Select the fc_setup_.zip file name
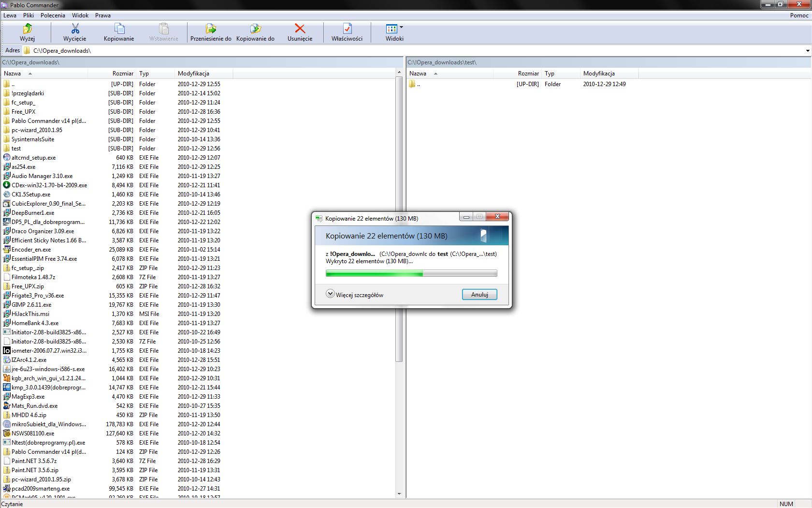 click(x=28, y=268)
